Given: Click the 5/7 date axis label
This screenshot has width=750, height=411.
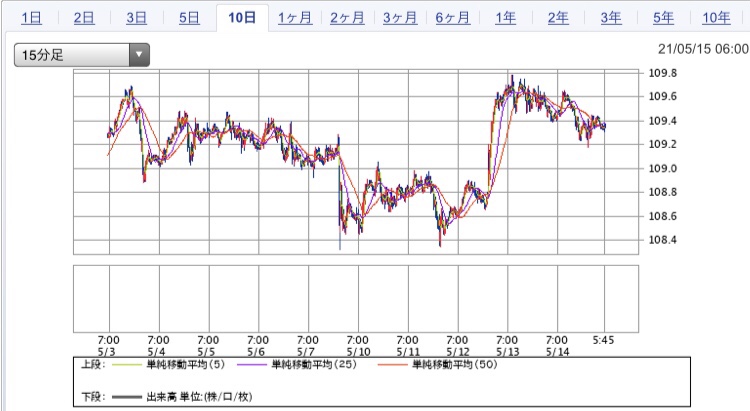Looking at the screenshot, I should (x=306, y=352).
